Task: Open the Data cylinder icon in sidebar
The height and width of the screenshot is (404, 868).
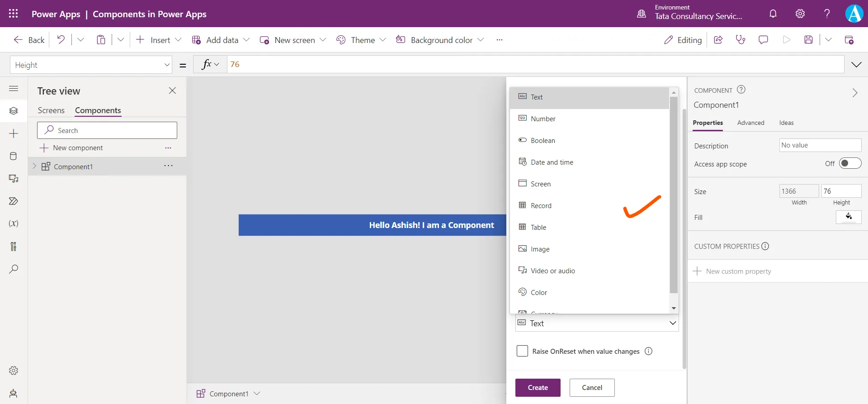Action: coord(14,156)
